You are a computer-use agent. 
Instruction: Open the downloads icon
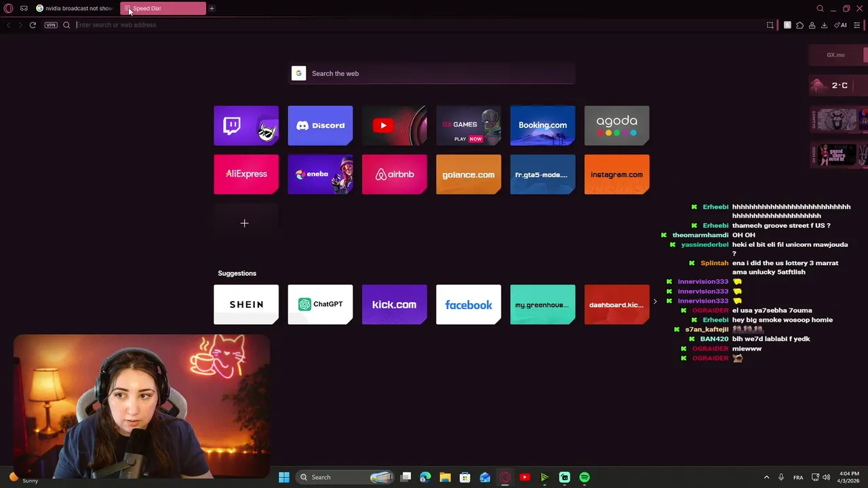pos(824,25)
